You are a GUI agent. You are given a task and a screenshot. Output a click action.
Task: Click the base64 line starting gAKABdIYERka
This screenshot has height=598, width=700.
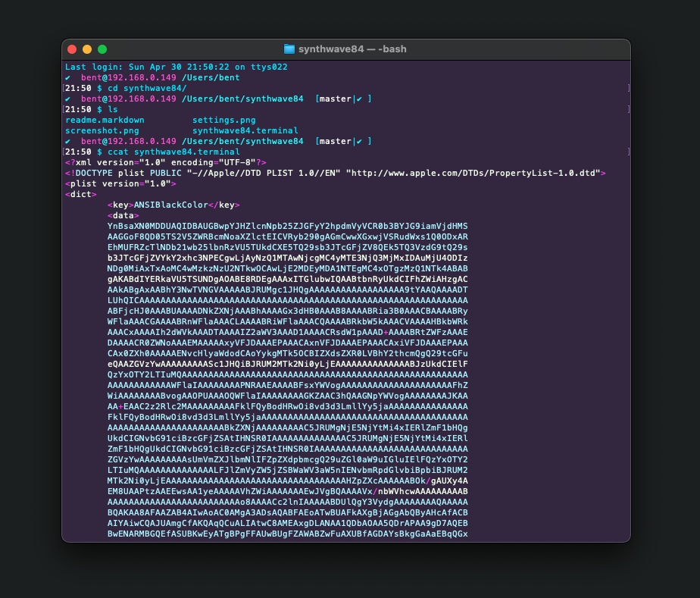point(288,280)
